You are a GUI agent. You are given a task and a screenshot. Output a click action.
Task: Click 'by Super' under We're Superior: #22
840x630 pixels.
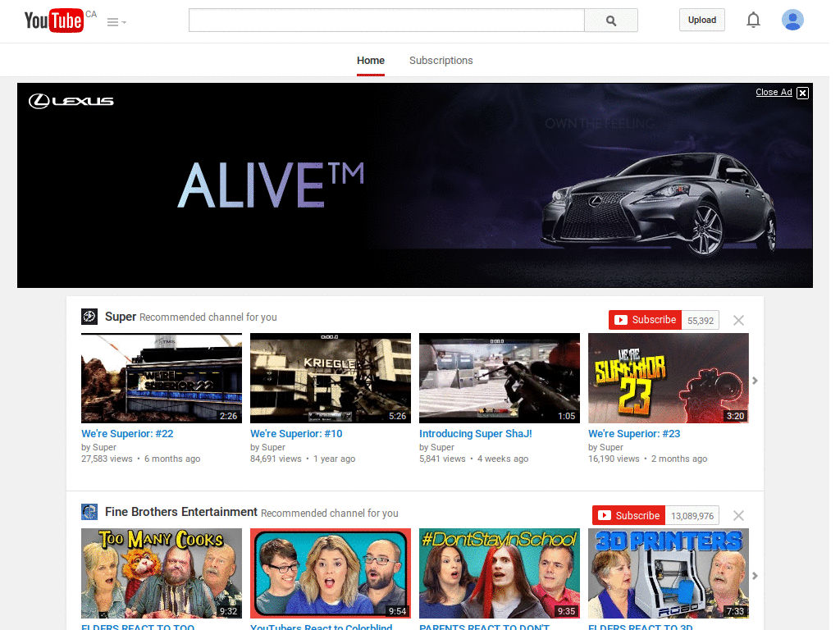pos(98,447)
